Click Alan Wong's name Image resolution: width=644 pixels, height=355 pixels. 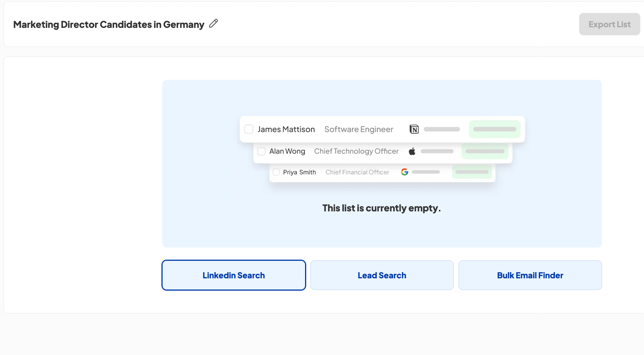pyautogui.click(x=287, y=151)
